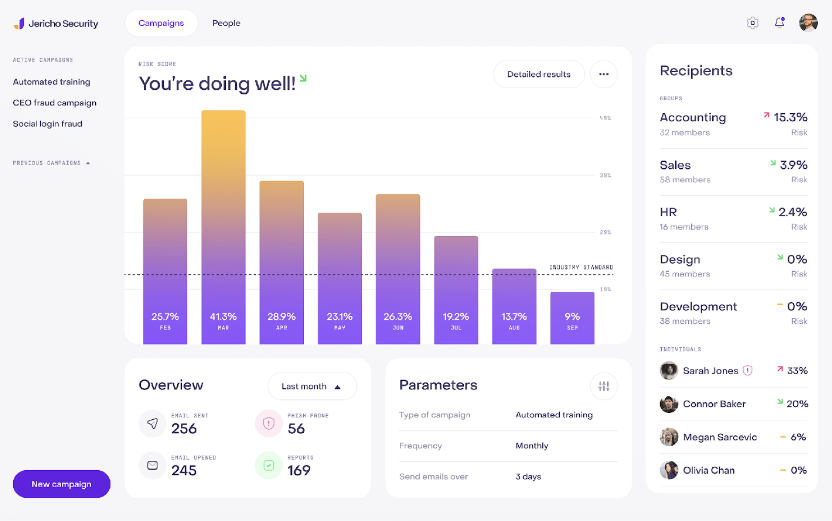832x521 pixels.
Task: Open the user profile avatar
Action: [808, 23]
